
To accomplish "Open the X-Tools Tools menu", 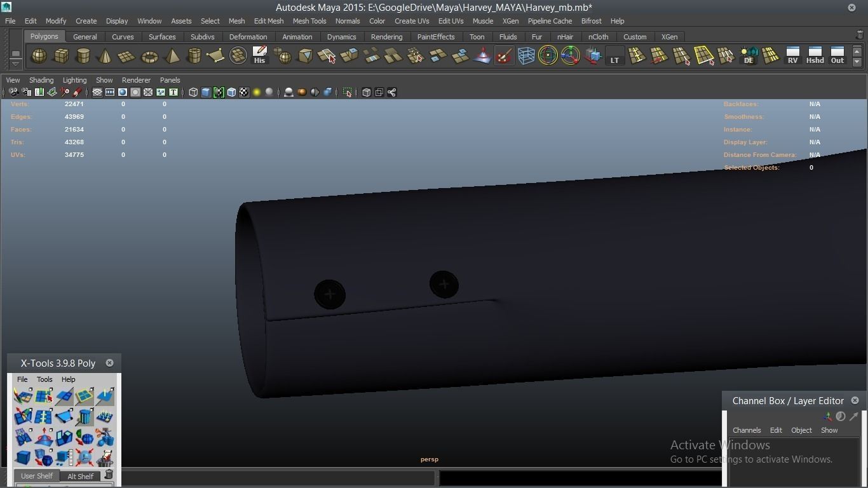I will 44,379.
